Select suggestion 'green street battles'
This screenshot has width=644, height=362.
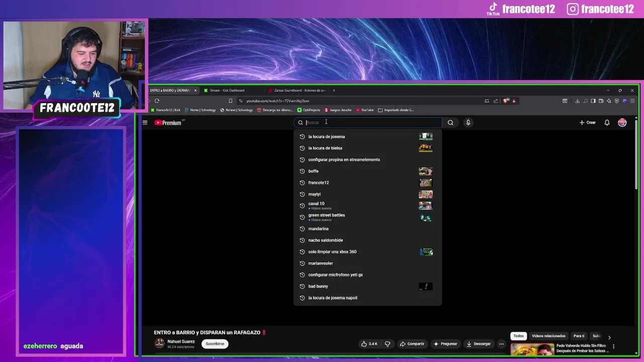click(368, 217)
